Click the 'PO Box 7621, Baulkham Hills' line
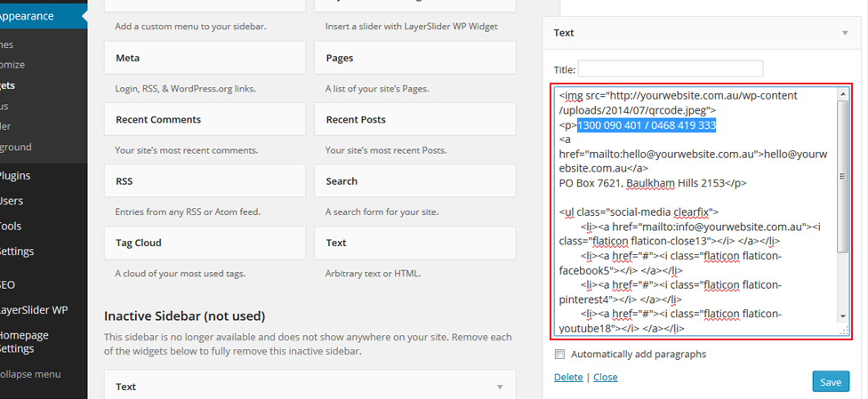This screenshot has height=399, width=868. click(x=653, y=183)
